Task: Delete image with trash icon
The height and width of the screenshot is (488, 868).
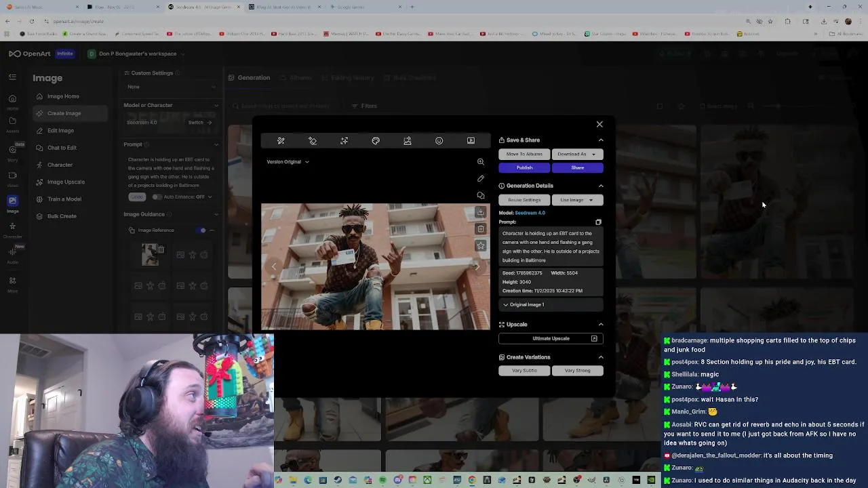Action: pos(481,228)
